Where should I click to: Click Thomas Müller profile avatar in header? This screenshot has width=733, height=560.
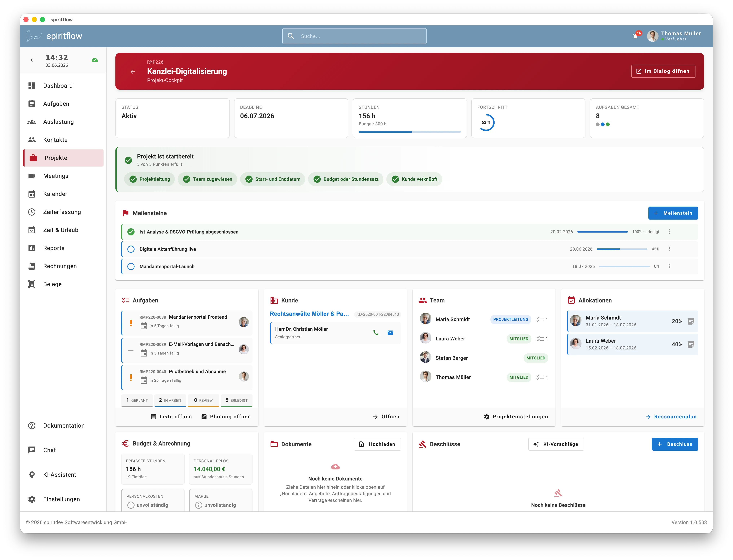(x=652, y=36)
